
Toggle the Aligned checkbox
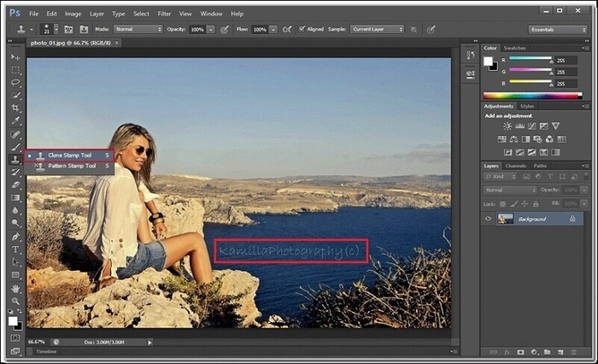coord(302,29)
